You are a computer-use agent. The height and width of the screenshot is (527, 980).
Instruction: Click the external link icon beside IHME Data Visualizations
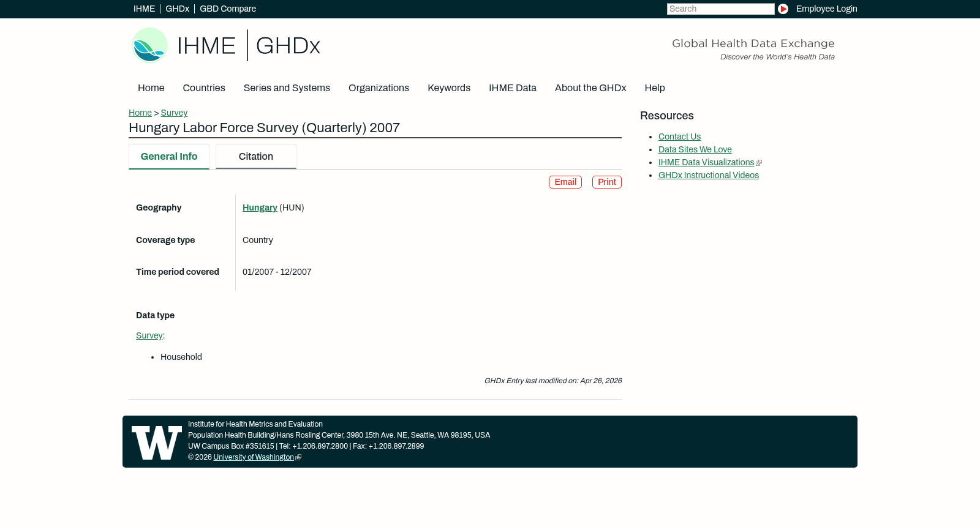[759, 163]
